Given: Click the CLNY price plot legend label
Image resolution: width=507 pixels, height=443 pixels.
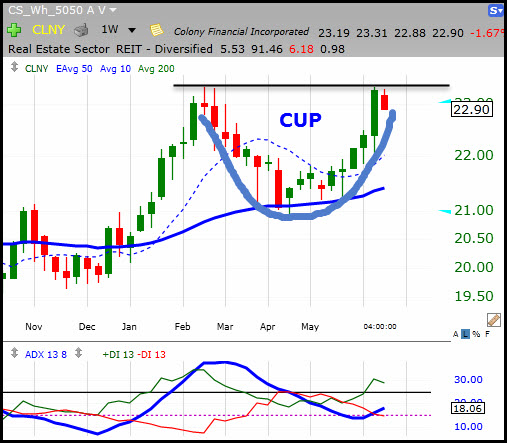Looking at the screenshot, I should tap(37, 69).
